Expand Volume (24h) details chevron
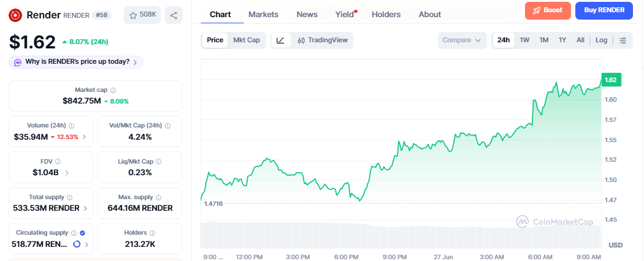Viewport: 644px width, 261px height. pos(84,137)
